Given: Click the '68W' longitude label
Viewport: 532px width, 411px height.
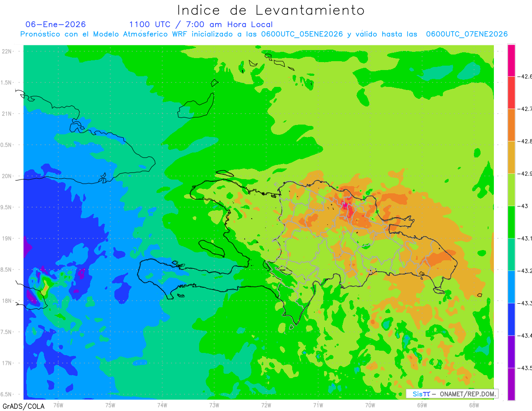Looking at the screenshot, I should coord(473,404).
